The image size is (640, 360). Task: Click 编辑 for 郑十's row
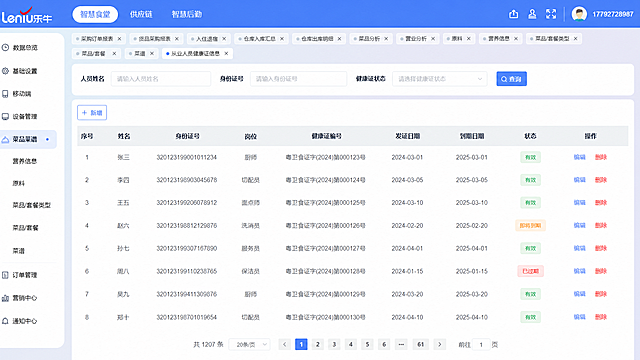tap(580, 317)
